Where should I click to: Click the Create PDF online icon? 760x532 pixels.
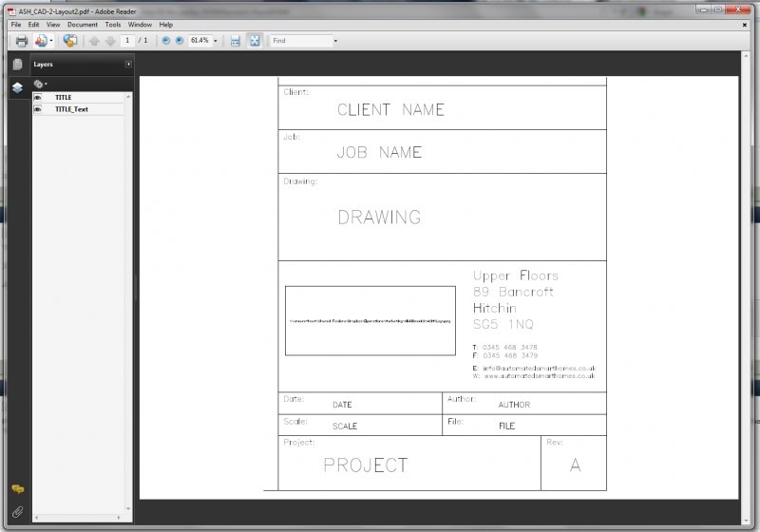pos(41,41)
